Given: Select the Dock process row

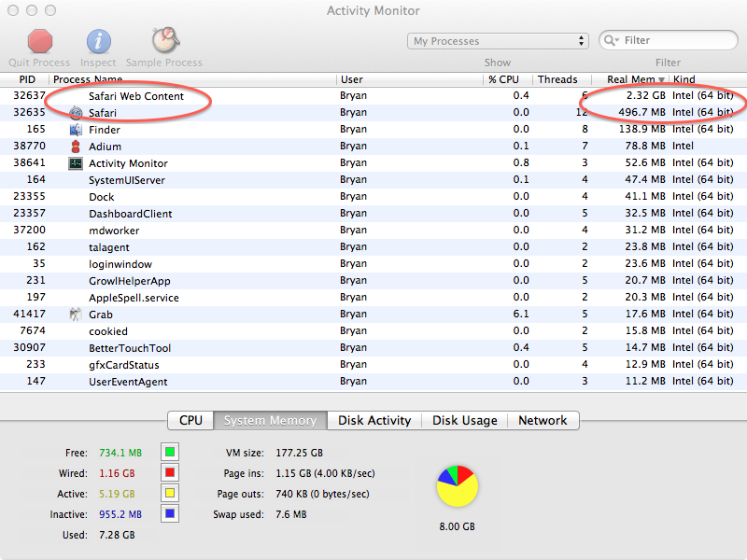Looking at the screenshot, I should pyautogui.click(x=373, y=197).
